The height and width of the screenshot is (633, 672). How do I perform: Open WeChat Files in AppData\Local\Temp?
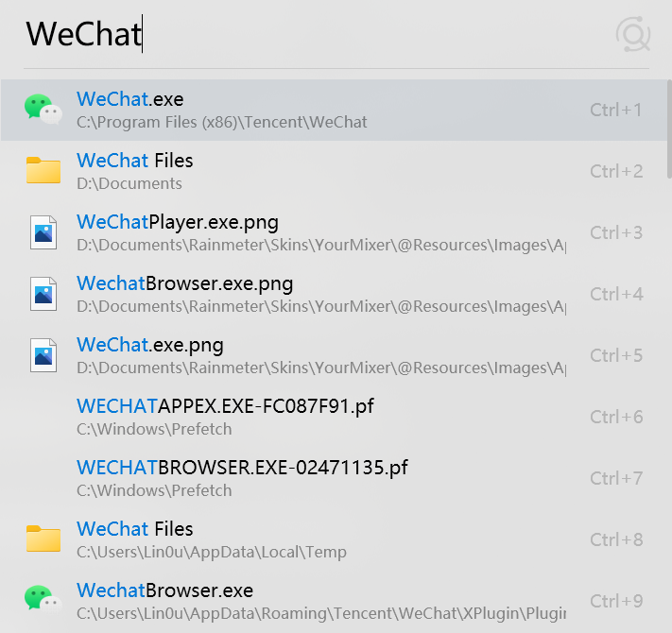pos(335,539)
